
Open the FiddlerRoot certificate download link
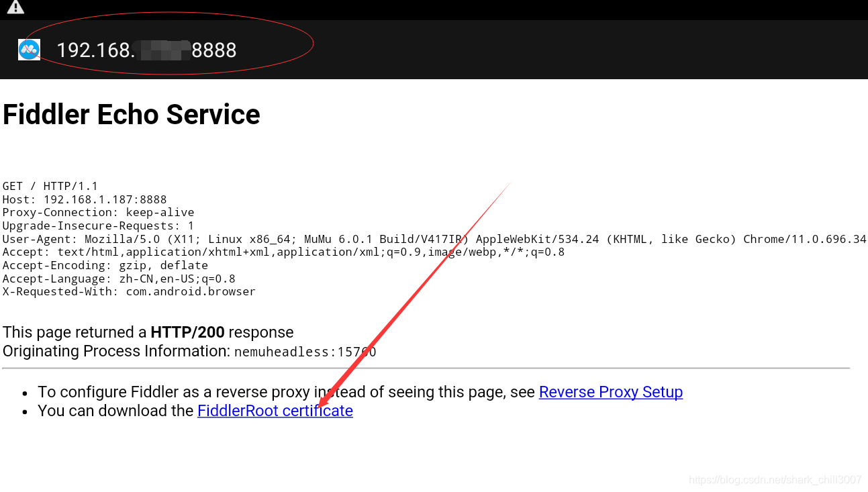coord(275,411)
